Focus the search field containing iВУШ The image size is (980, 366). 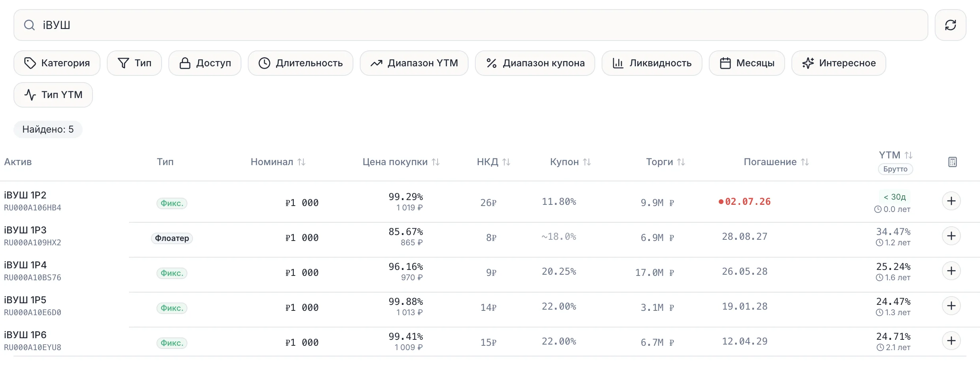coord(471,25)
